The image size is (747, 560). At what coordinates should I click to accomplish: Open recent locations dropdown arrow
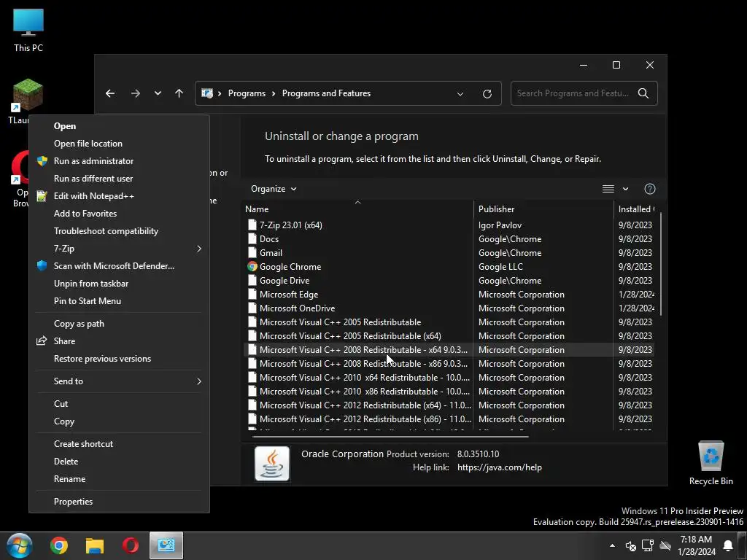point(158,93)
